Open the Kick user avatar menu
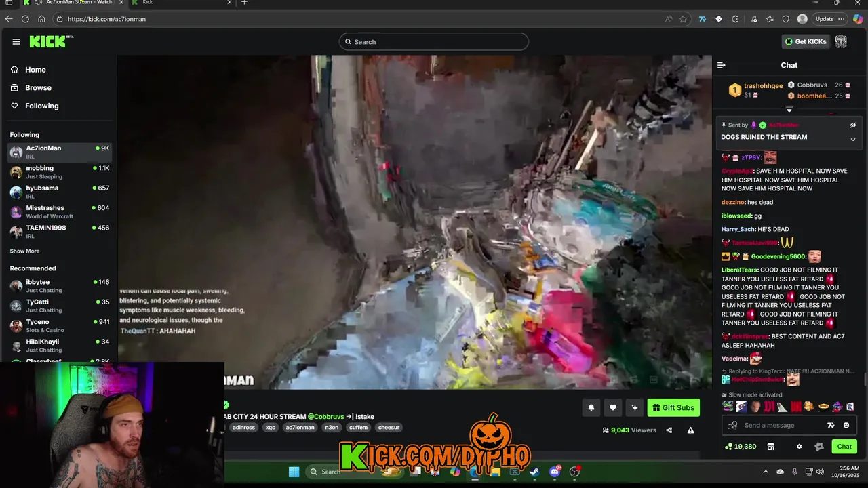This screenshot has width=868, height=488. (841, 41)
